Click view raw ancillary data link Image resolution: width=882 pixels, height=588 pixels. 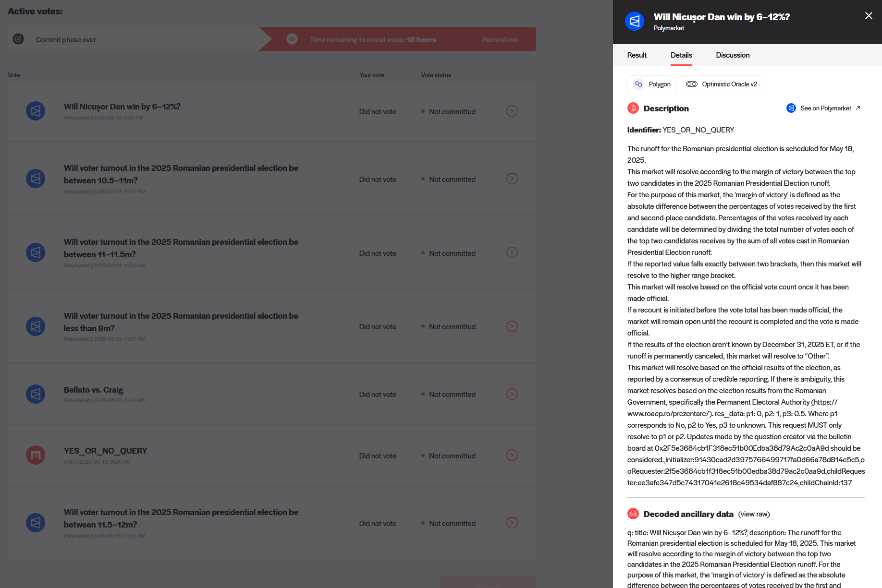pos(754,514)
